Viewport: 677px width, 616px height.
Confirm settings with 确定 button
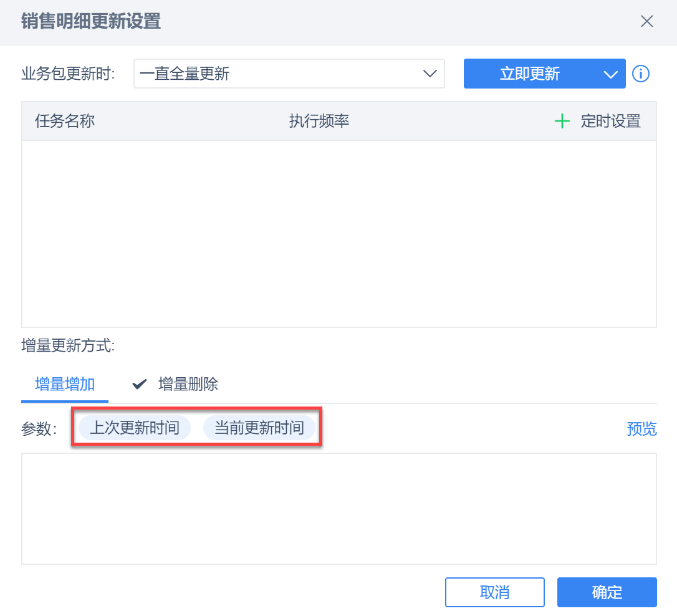607,592
